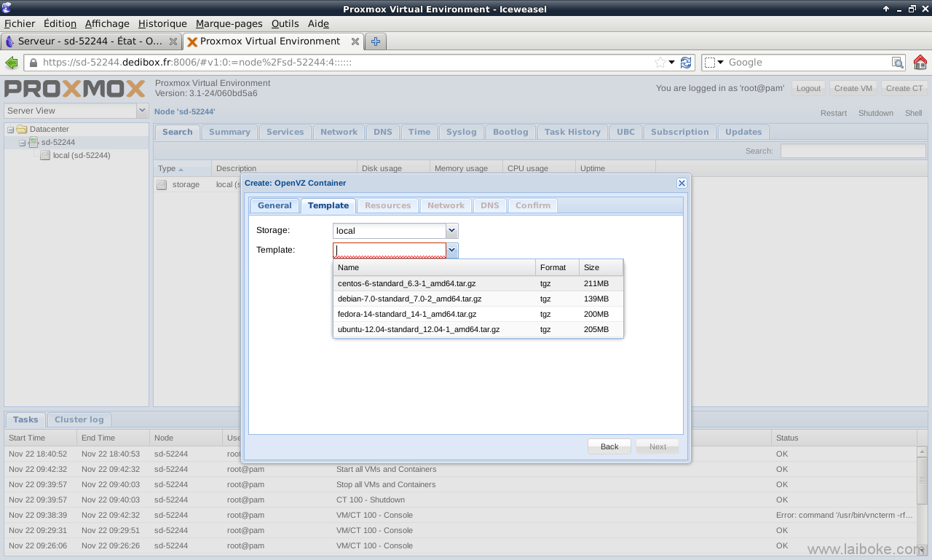Select the ubuntu-12.04-standard template
This screenshot has width=932, height=560.
coord(478,329)
